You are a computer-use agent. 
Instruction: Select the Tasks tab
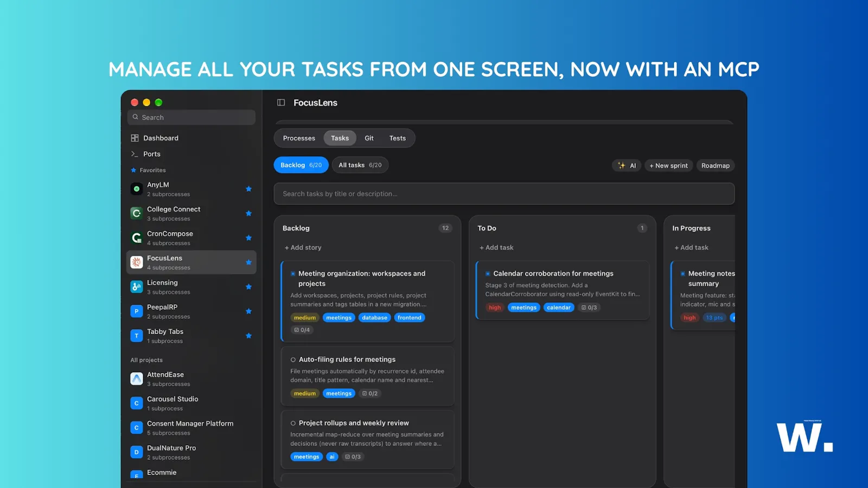click(340, 138)
